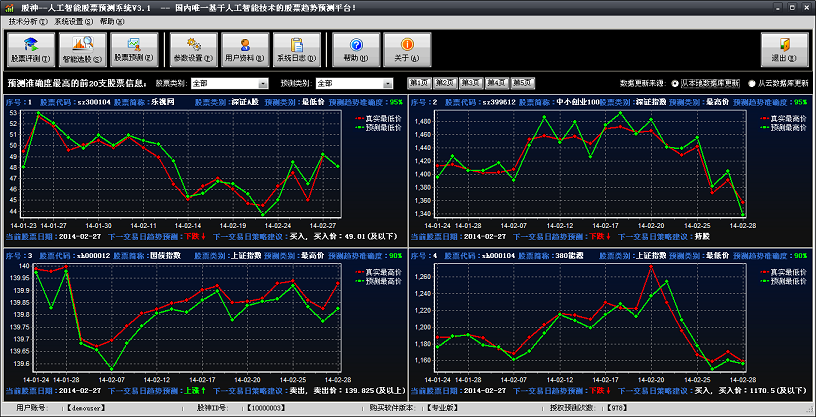This screenshot has height=417, width=816.
Task: Go to page 第2页
Action: pos(445,83)
